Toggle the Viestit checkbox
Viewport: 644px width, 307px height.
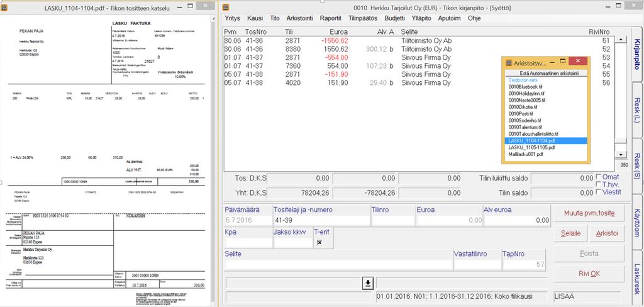point(599,191)
